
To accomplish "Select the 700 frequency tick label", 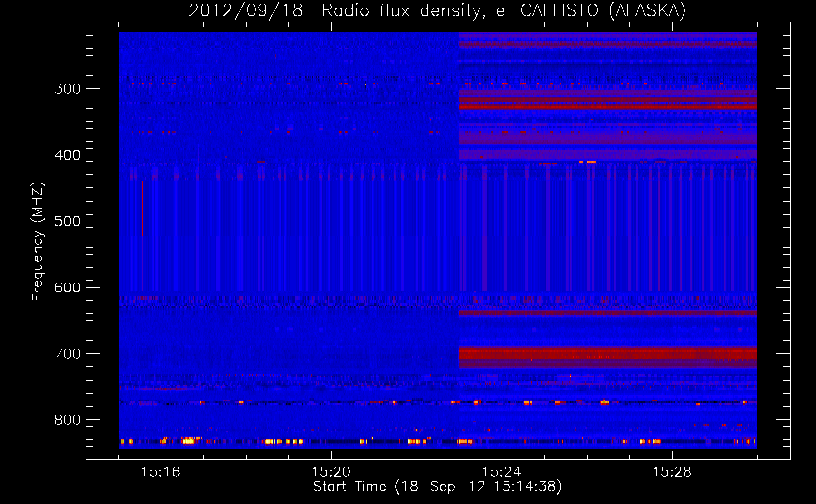I will pos(68,354).
